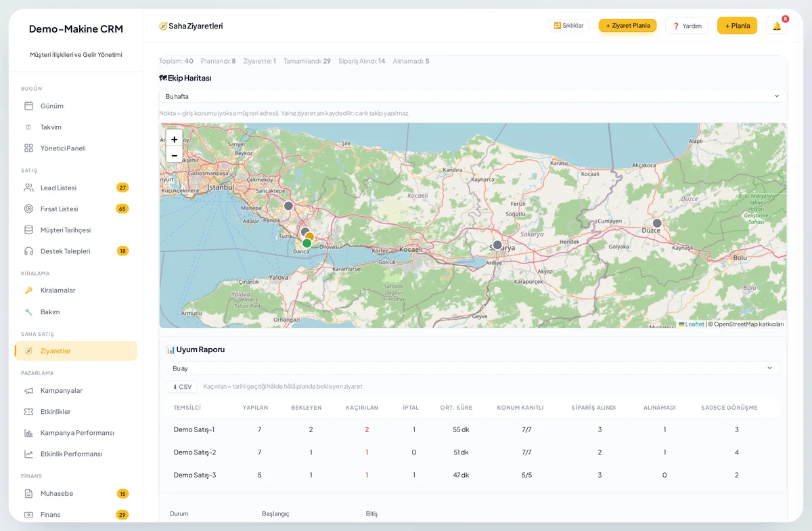
Task: Open Günüm in the sidebar
Action: (x=76, y=106)
